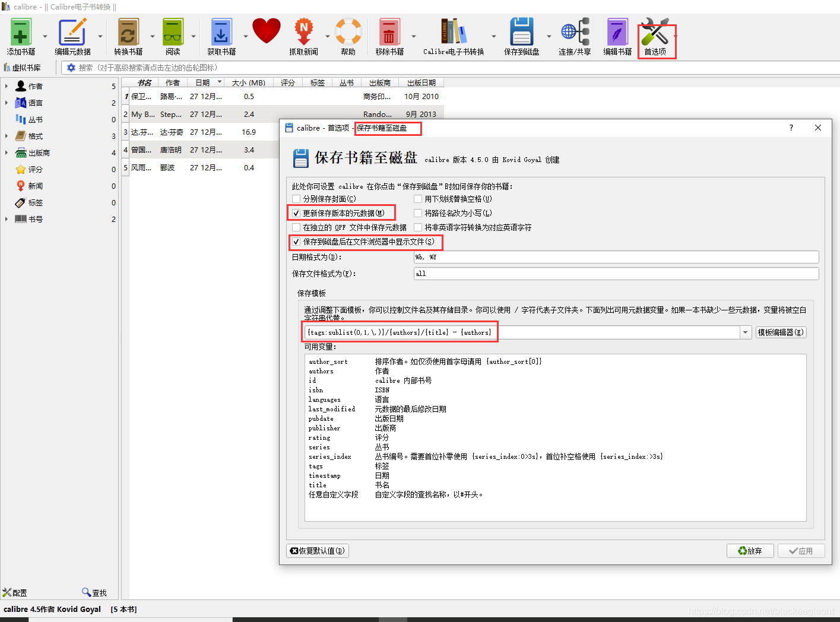
Task: Click 查找 at bottom of tag browser
Action: tap(94, 592)
